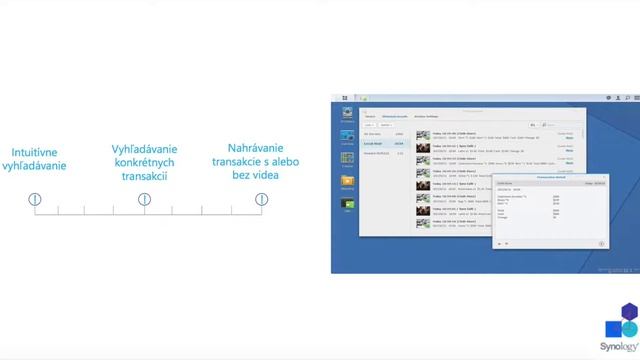Open the third transaction video thumbnail

coord(423,160)
